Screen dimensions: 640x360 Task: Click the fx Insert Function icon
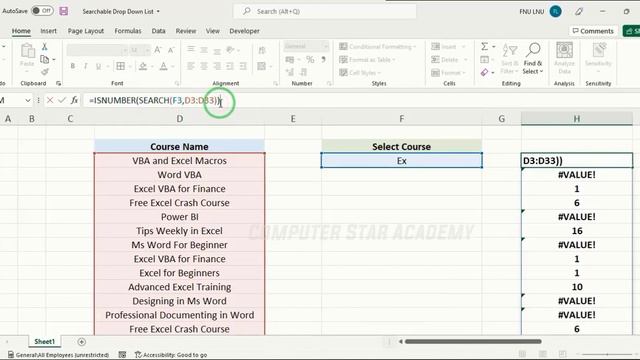[x=74, y=100]
